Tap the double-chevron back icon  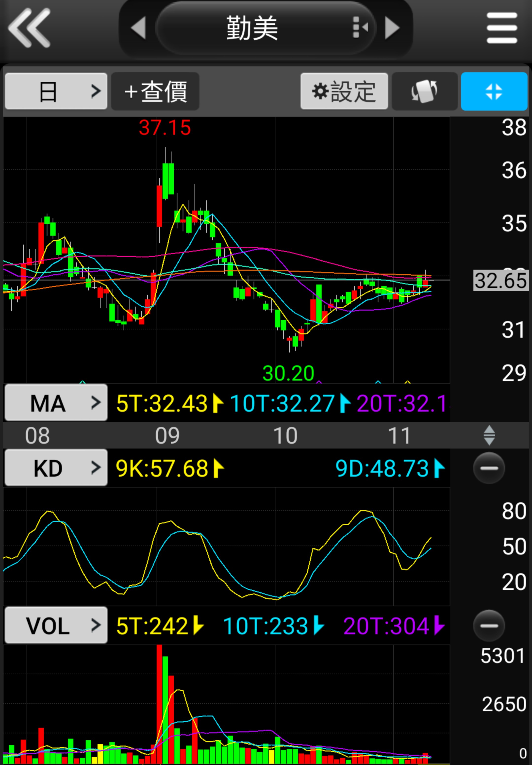tap(29, 28)
